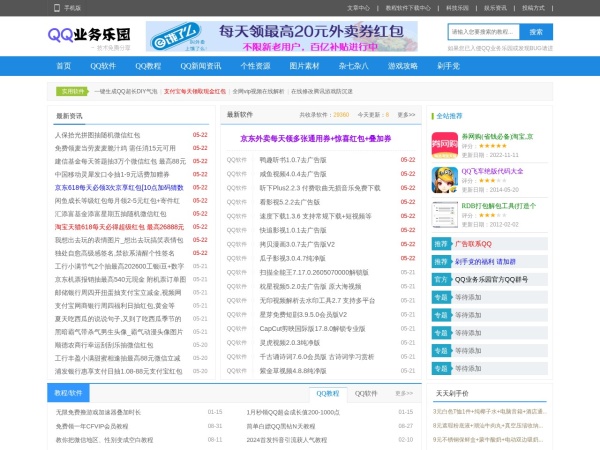This screenshot has height=450, width=600.
Task: Click 推荐 tag beside 剁手党的福利
Action: tap(441, 262)
